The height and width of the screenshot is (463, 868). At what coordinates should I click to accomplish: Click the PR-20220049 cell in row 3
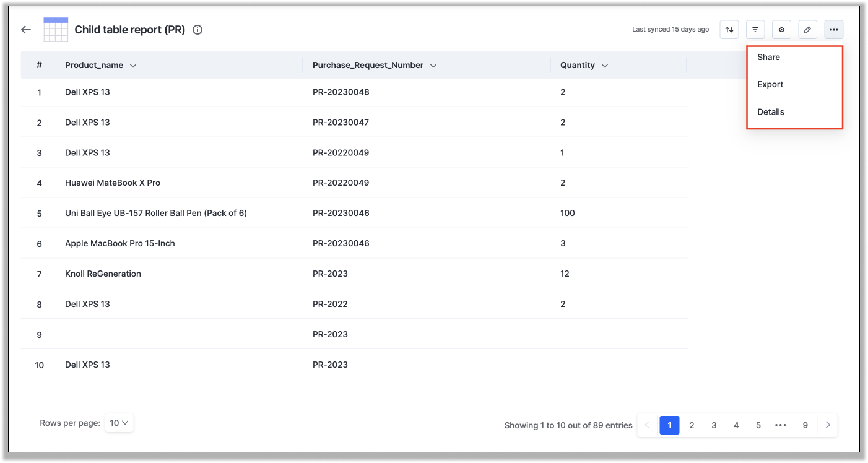(x=341, y=153)
